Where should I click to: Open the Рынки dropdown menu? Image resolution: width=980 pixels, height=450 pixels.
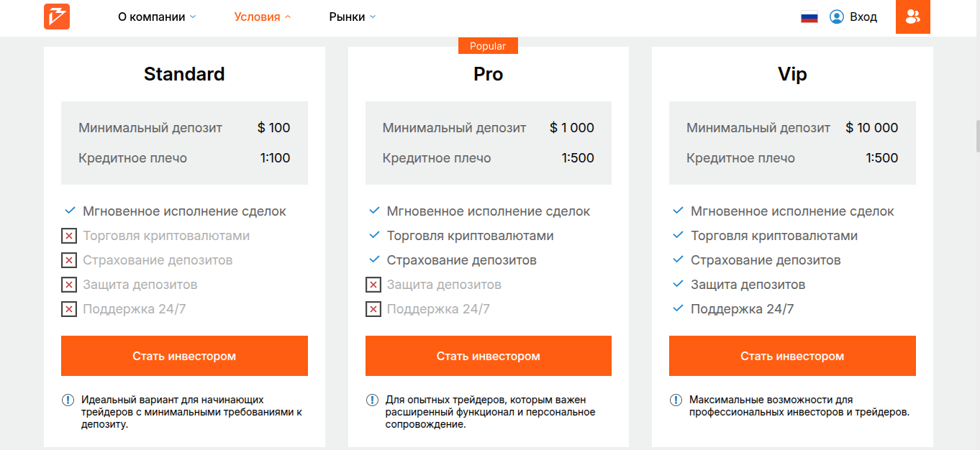[x=353, y=17]
